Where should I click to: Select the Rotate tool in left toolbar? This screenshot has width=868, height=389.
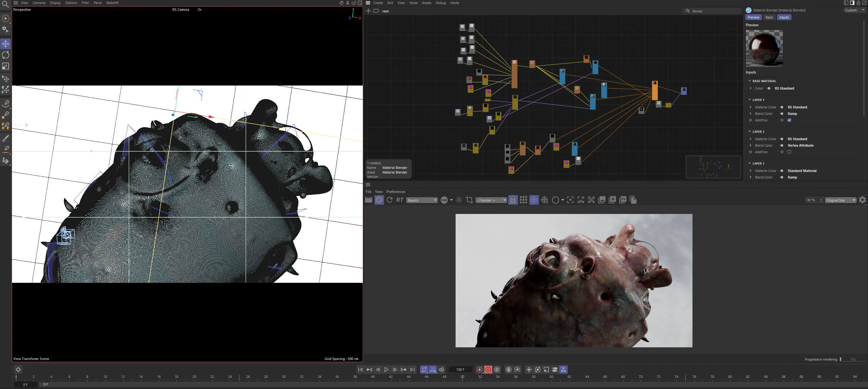pyautogui.click(x=6, y=55)
